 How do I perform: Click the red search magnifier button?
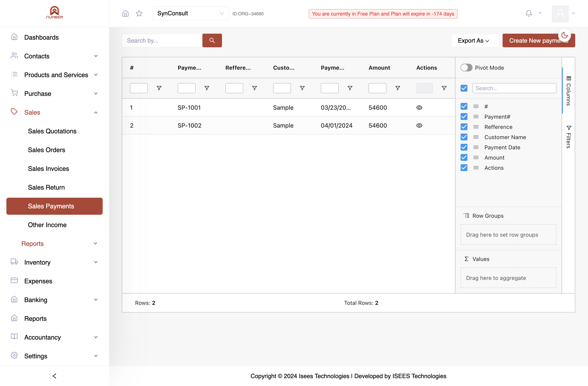tap(212, 40)
